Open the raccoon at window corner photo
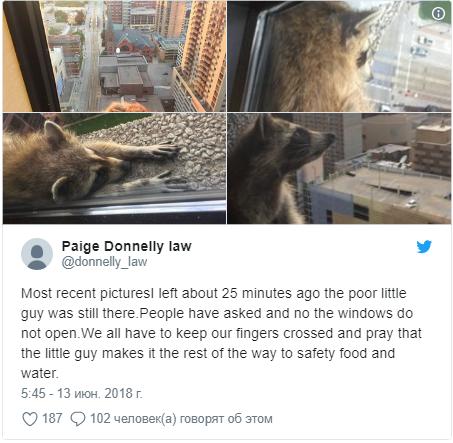The image size is (453, 443). pos(339,56)
